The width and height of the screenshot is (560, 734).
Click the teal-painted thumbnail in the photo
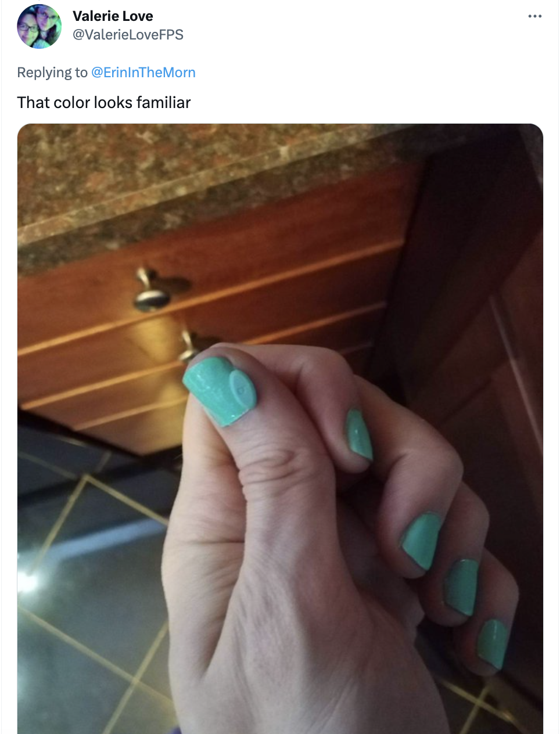220,392
